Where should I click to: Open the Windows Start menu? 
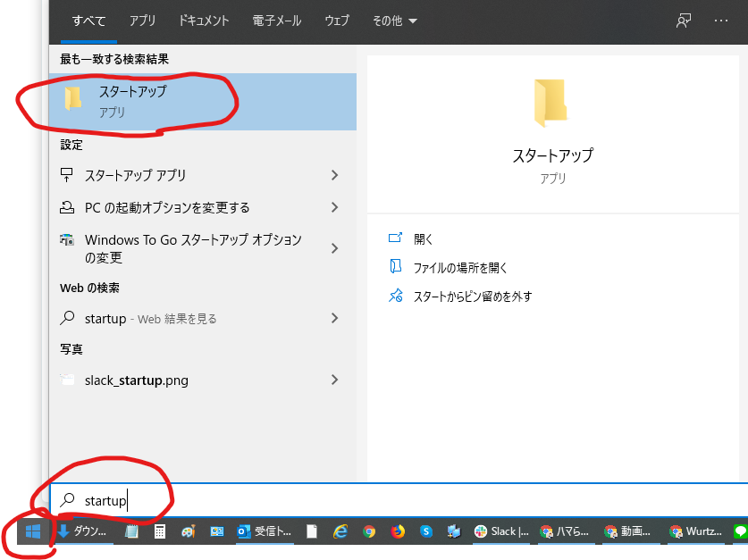(x=32, y=531)
